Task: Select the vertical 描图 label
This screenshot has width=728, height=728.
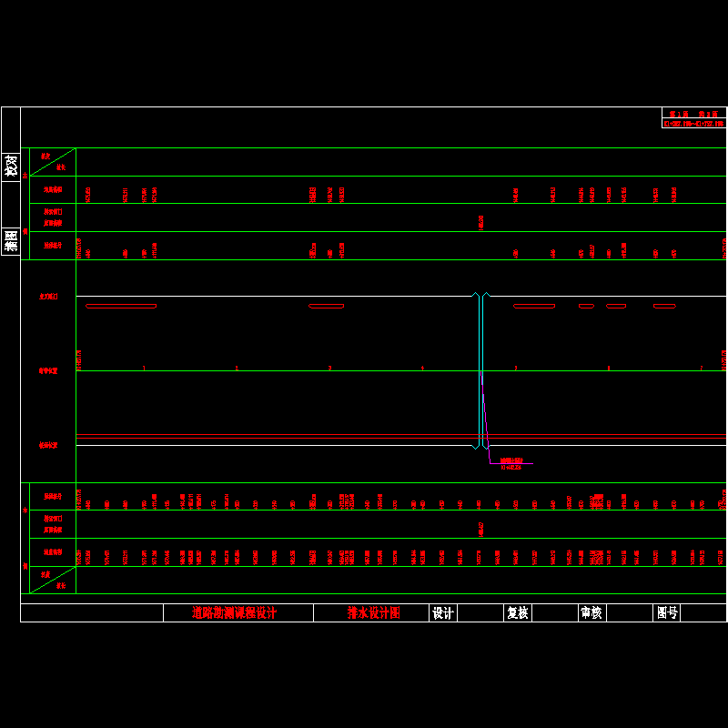Action: point(11,240)
